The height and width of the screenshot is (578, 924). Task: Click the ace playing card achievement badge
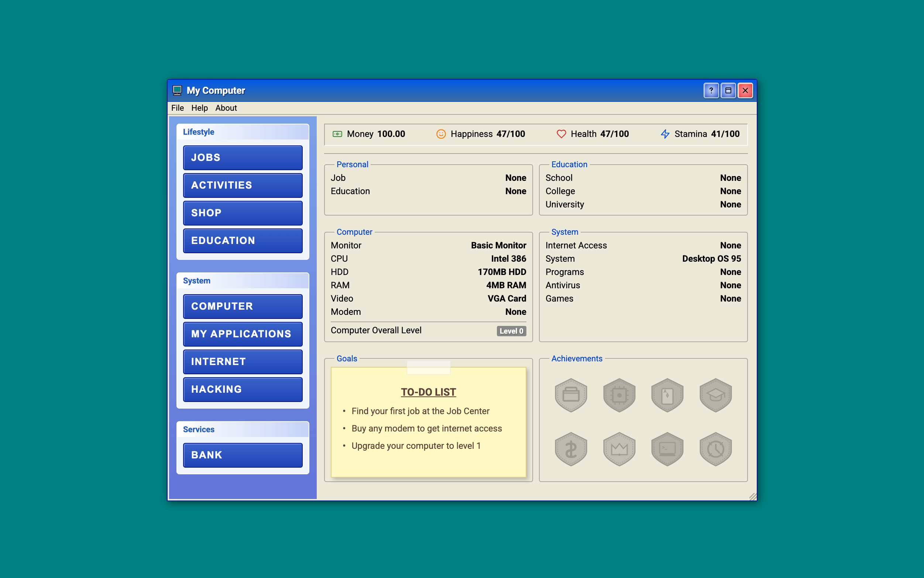tap(667, 395)
